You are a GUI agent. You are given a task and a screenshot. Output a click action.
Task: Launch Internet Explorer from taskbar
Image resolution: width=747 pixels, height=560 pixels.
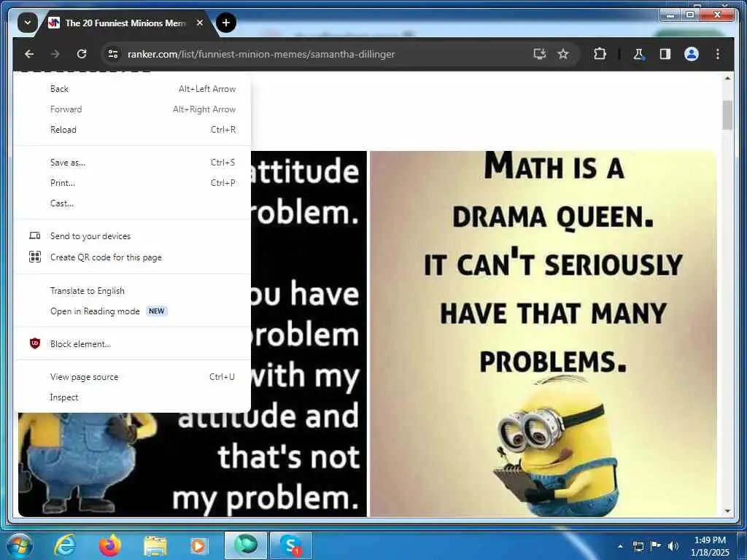coord(64,545)
